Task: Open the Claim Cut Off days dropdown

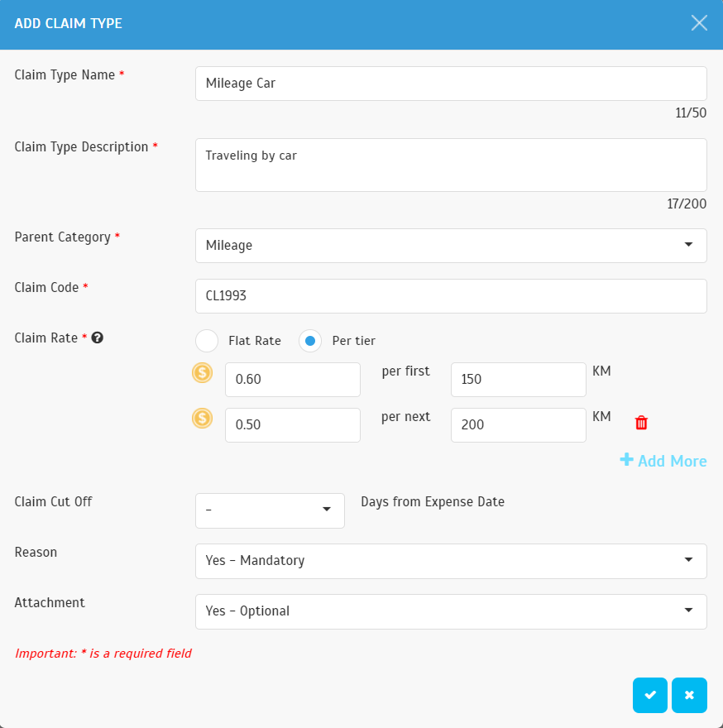Action: point(270,510)
